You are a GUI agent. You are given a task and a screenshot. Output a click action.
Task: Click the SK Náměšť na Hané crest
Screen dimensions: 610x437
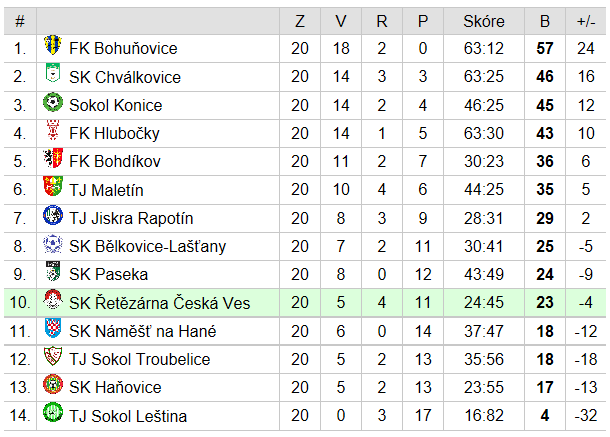click(x=53, y=328)
